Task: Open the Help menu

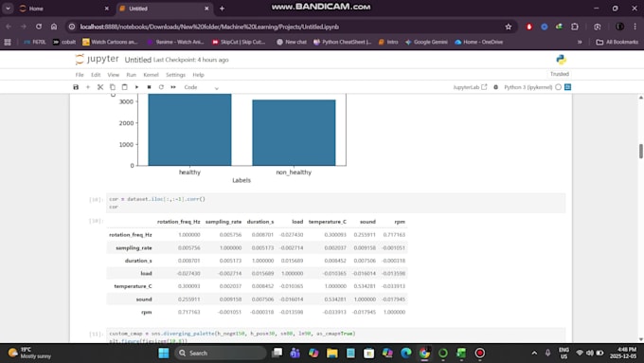Action: click(x=198, y=75)
